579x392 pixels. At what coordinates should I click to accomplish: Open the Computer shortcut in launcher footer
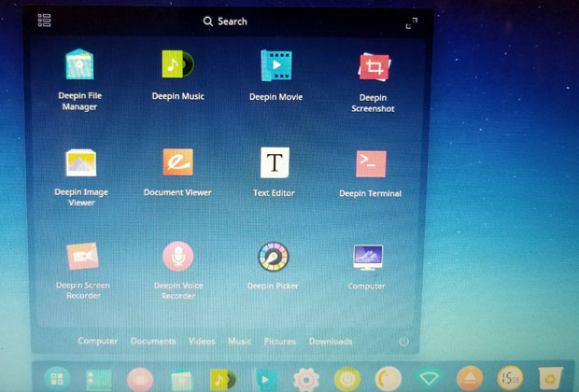(x=97, y=341)
